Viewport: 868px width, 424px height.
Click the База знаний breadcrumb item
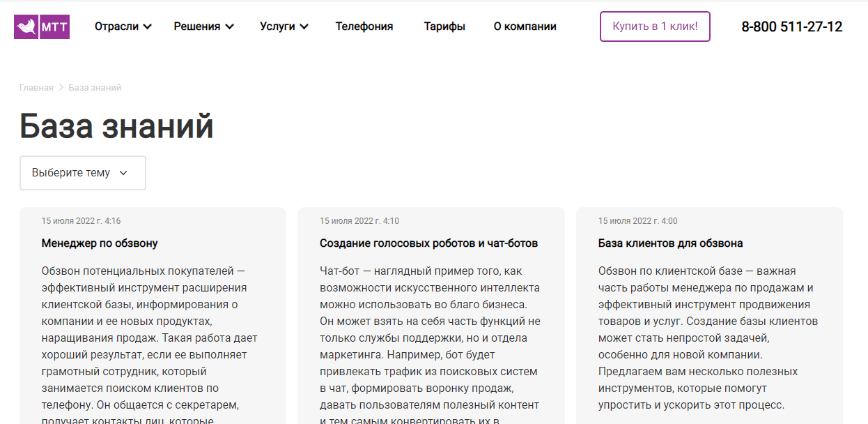[95, 88]
